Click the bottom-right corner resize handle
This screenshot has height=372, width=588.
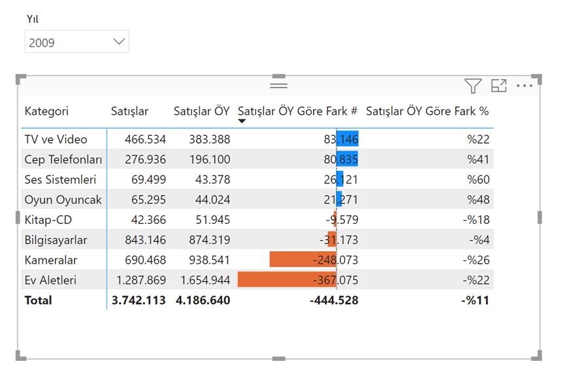point(537,356)
